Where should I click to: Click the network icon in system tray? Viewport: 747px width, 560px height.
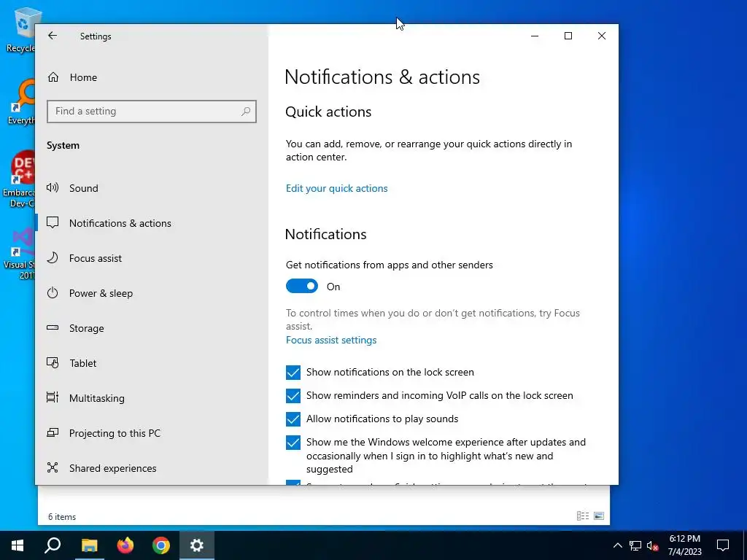coord(635,545)
